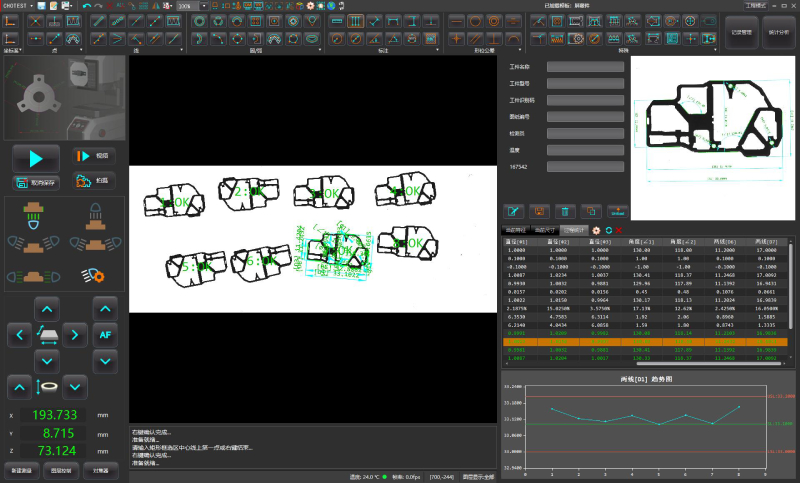Click the AF autofocus button
The width and height of the screenshot is (800, 483).
pos(104,335)
